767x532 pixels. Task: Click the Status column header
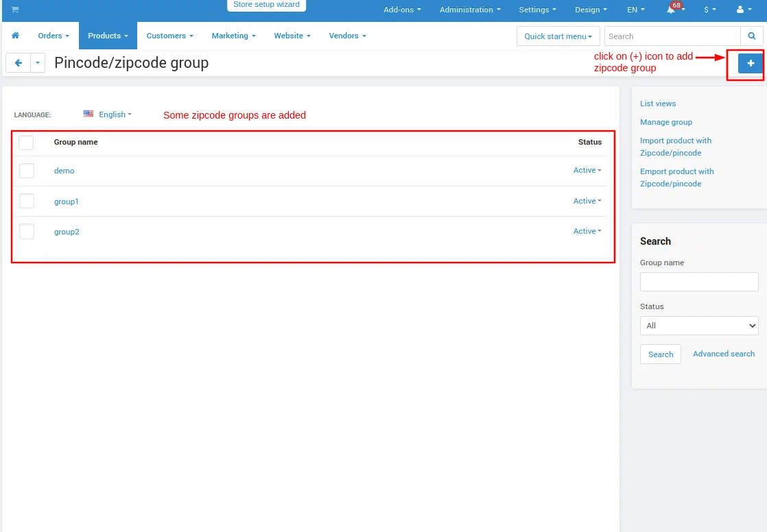tap(590, 142)
